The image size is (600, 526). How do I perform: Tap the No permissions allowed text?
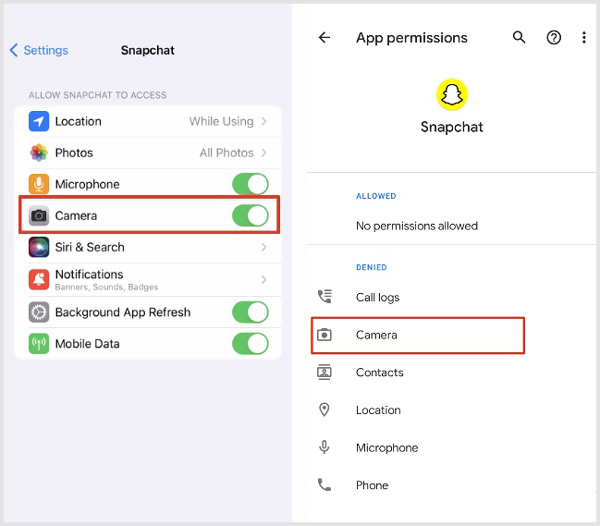pos(417,226)
